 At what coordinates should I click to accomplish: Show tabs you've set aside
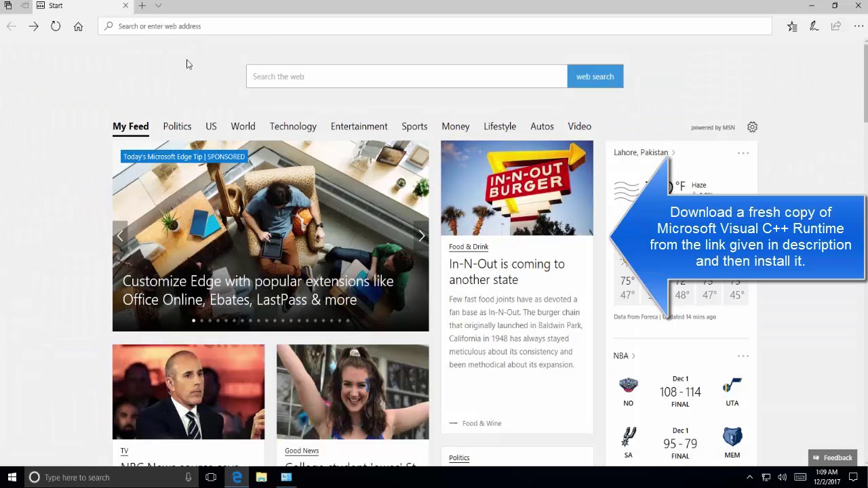8,5
